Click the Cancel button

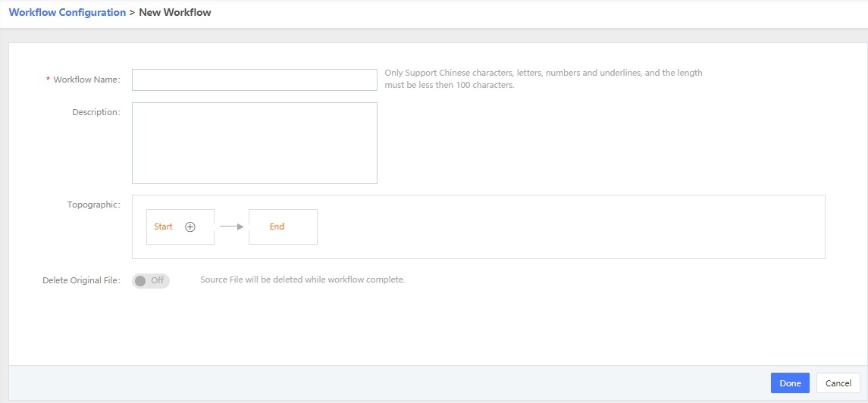tap(838, 383)
